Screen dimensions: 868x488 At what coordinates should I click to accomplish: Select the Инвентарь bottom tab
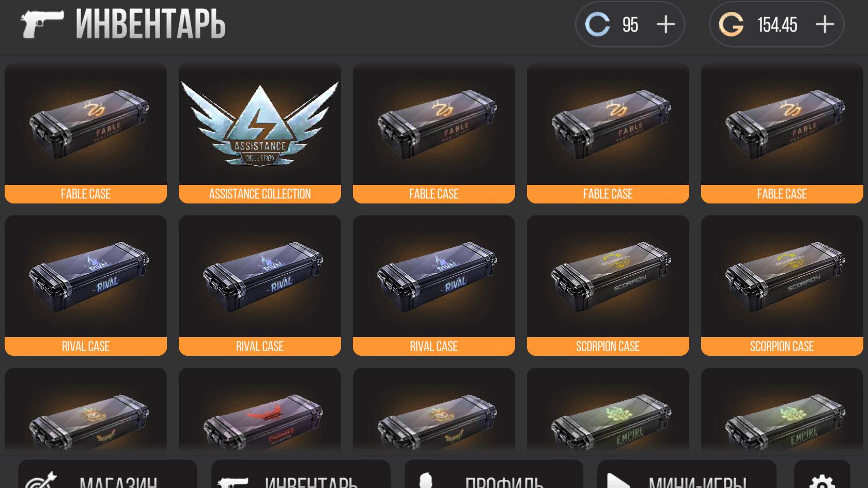pyautogui.click(x=301, y=474)
